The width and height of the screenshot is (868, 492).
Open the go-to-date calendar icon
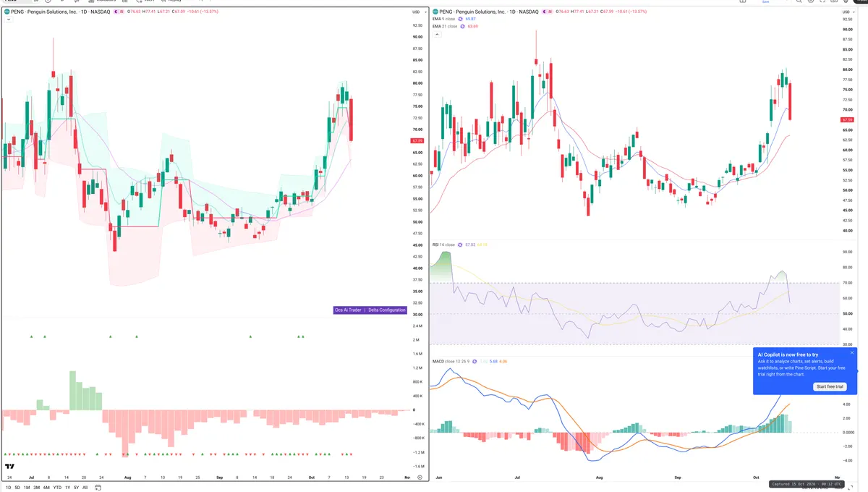[98, 488]
